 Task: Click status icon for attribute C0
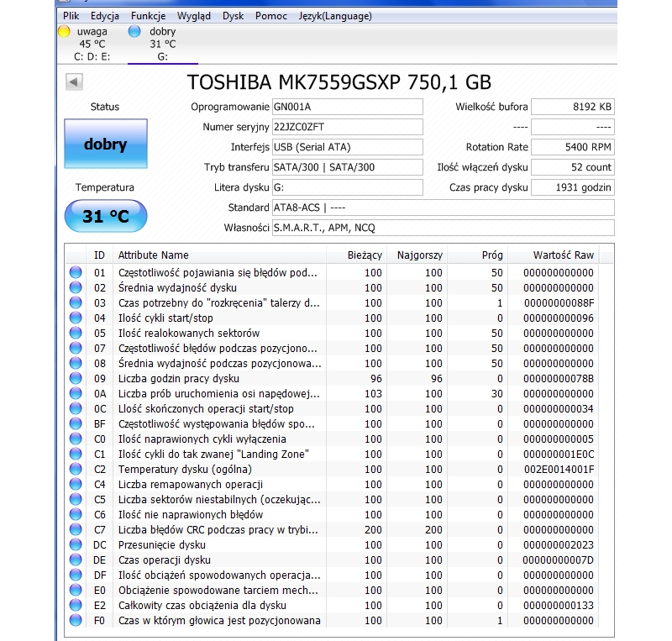pos(76,439)
